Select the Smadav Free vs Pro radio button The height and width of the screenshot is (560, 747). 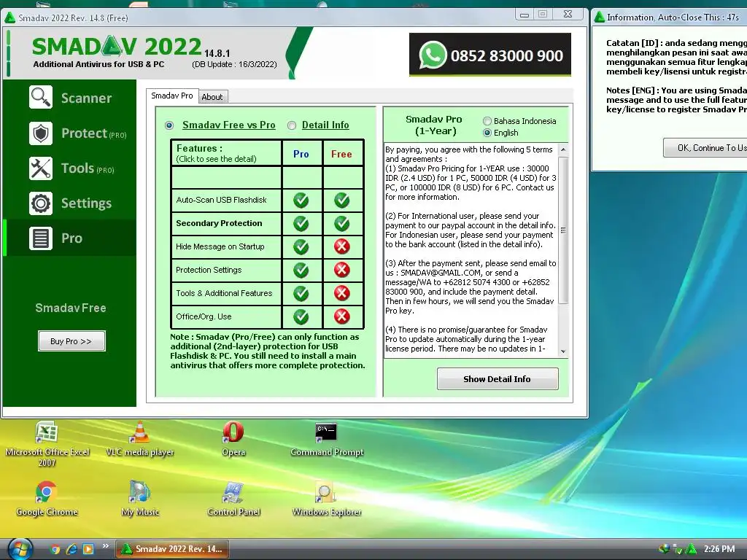coord(169,125)
